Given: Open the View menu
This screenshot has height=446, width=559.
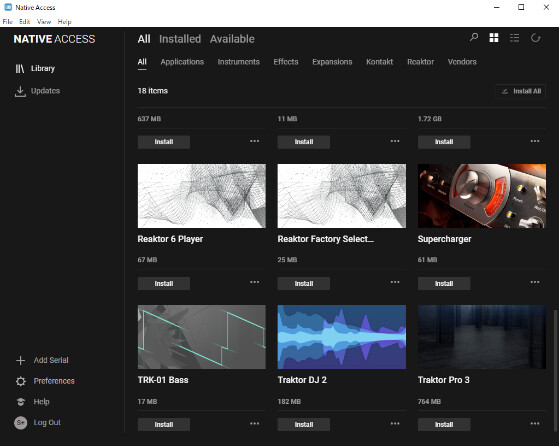Looking at the screenshot, I should coord(44,22).
